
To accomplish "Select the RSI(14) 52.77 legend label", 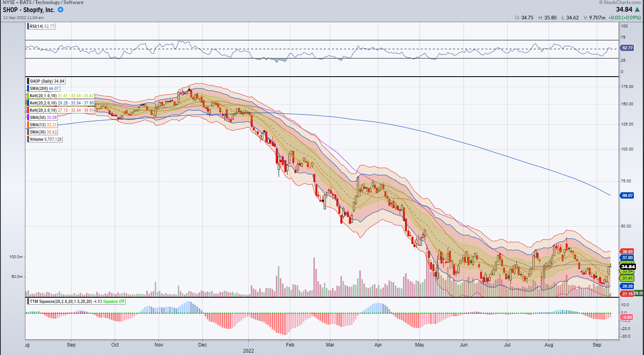I will 42,26.
